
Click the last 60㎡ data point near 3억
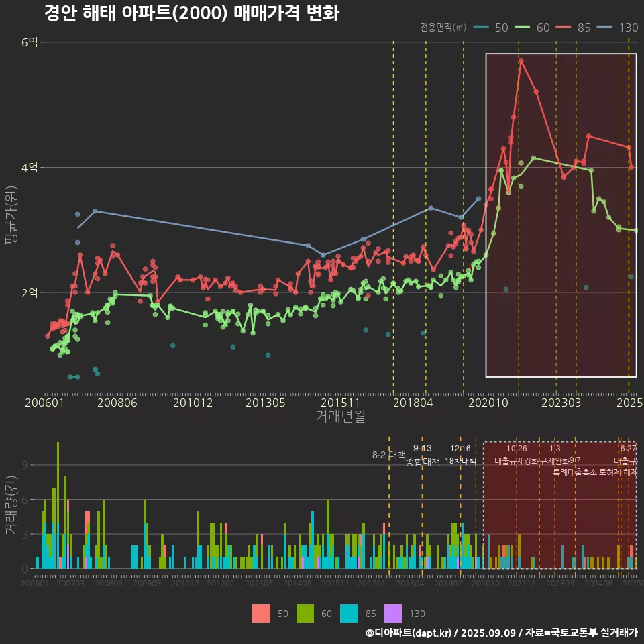pyautogui.click(x=636, y=230)
